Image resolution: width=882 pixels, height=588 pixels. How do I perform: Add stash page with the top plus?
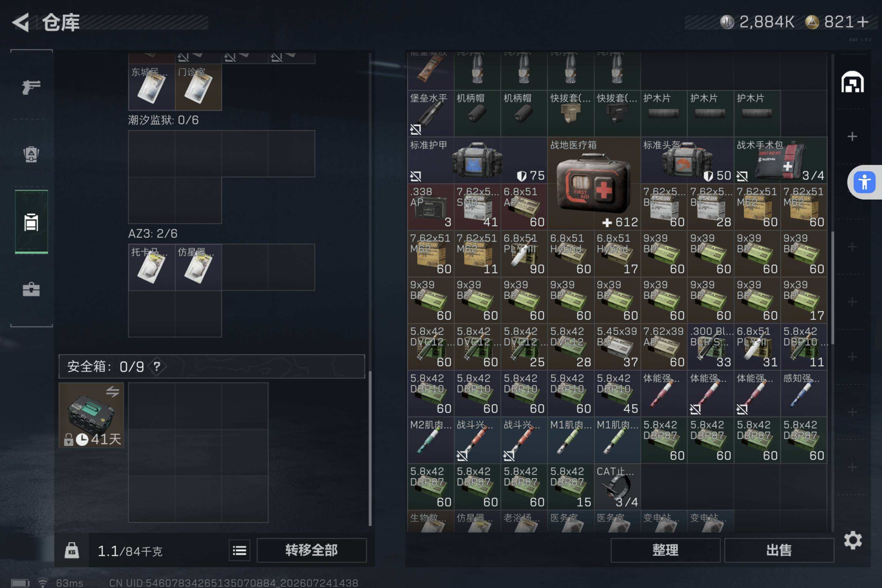(x=852, y=136)
